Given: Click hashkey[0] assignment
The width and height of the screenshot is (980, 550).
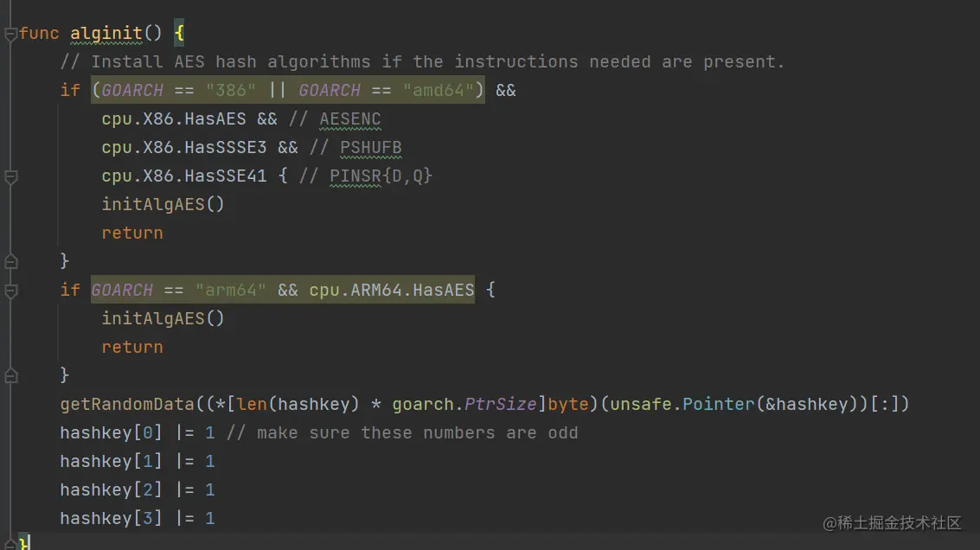Looking at the screenshot, I should click(x=138, y=432).
